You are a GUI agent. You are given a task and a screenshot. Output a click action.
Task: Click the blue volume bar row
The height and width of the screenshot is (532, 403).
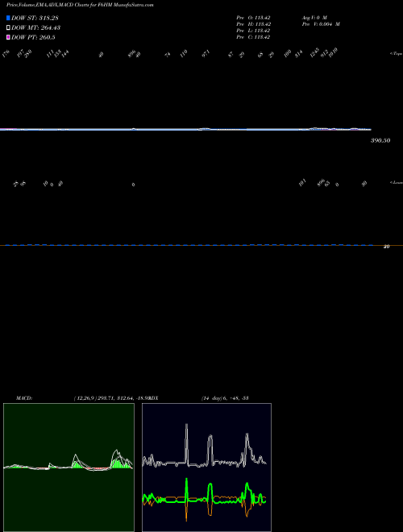pyautogui.click(x=189, y=244)
